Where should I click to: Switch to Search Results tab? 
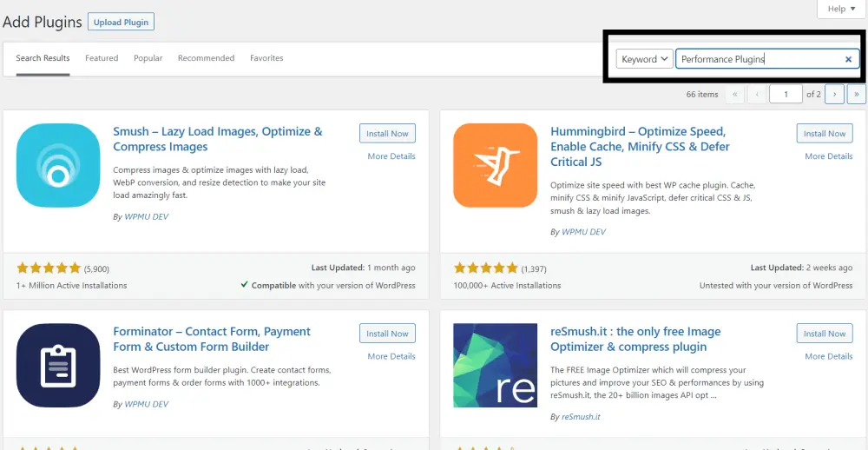pos(43,57)
